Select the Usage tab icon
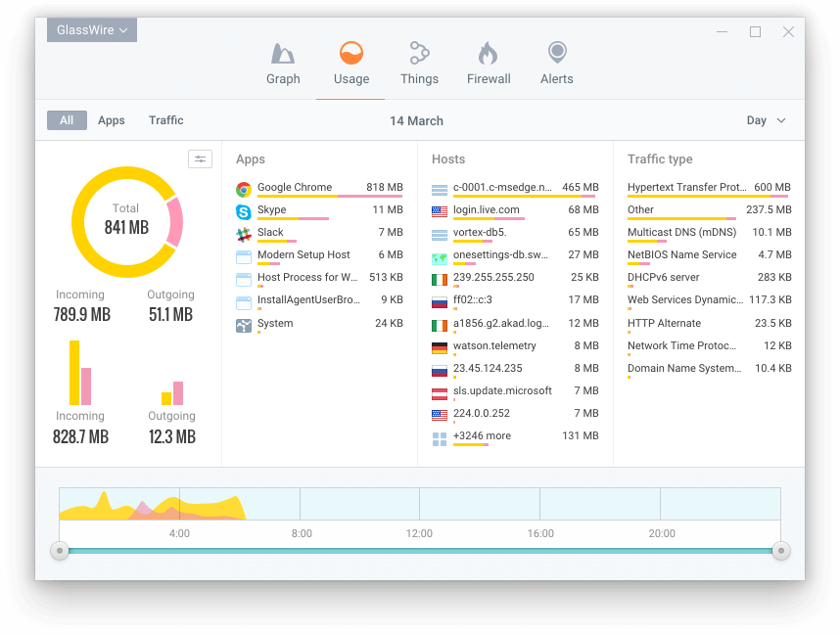Screen dimensions: 840x635 [350, 51]
